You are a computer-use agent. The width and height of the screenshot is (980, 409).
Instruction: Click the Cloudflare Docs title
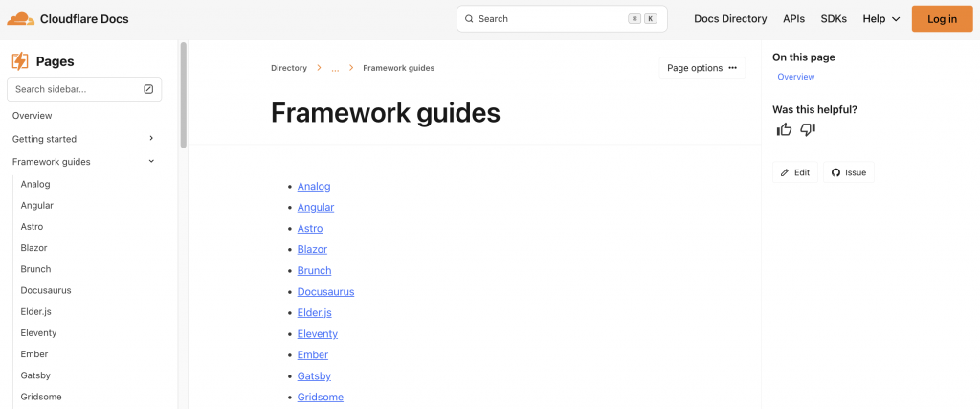click(x=84, y=19)
